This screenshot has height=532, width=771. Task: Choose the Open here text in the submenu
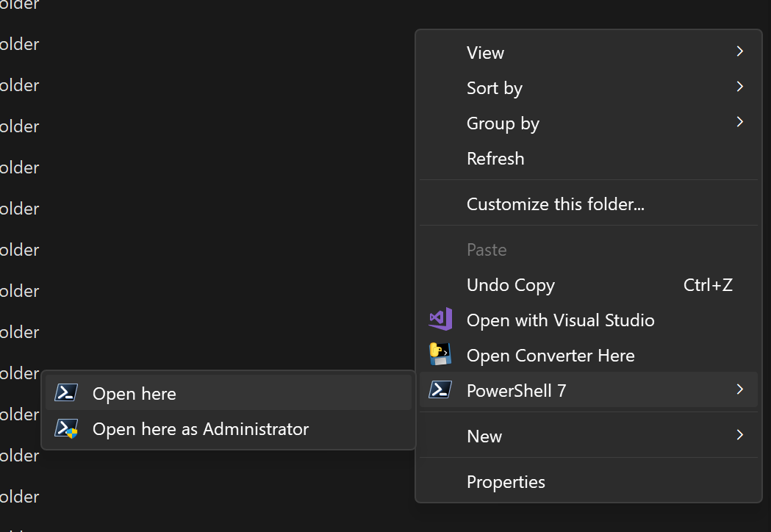pyautogui.click(x=135, y=394)
